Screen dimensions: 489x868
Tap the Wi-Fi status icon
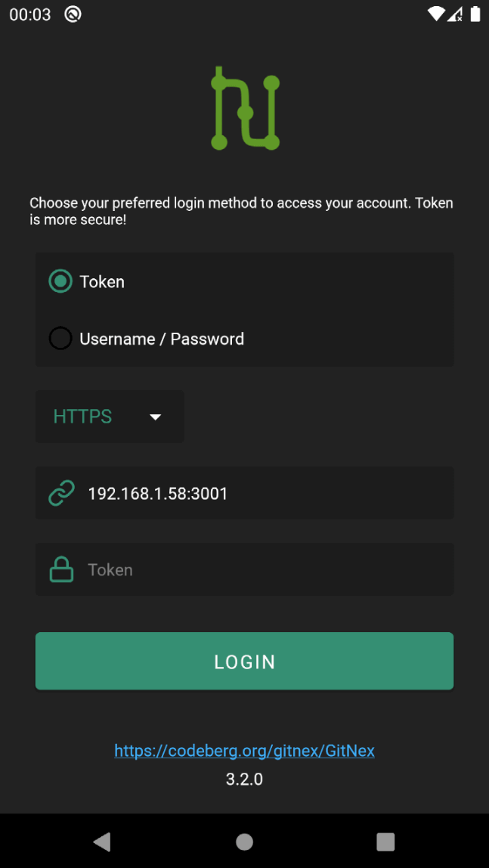pyautogui.click(x=436, y=14)
